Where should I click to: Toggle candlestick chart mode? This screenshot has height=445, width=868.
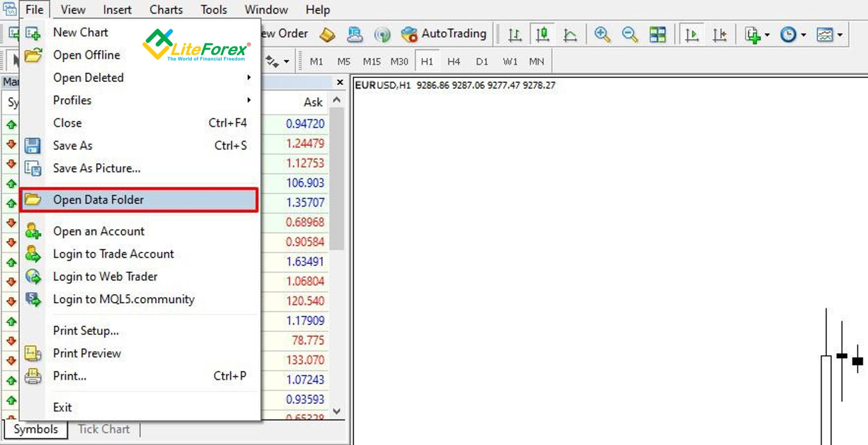[x=542, y=34]
